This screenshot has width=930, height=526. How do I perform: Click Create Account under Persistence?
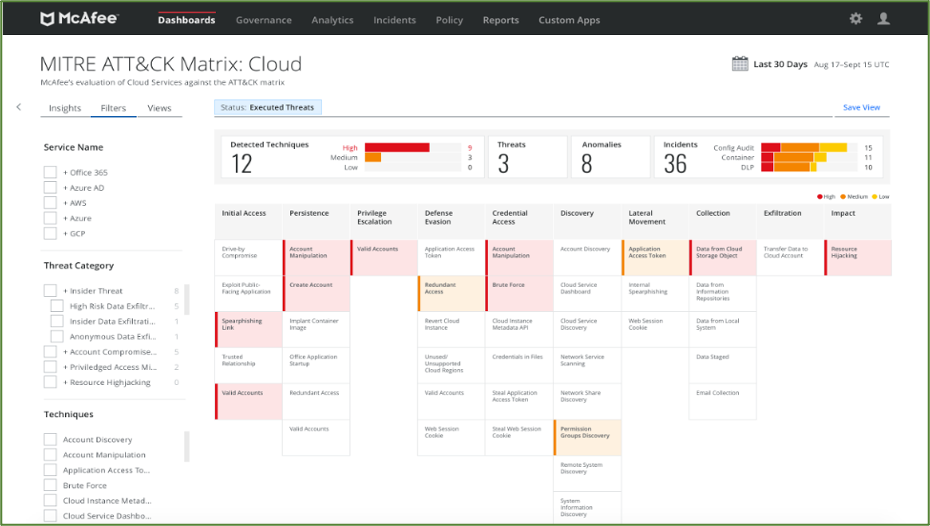click(x=316, y=294)
